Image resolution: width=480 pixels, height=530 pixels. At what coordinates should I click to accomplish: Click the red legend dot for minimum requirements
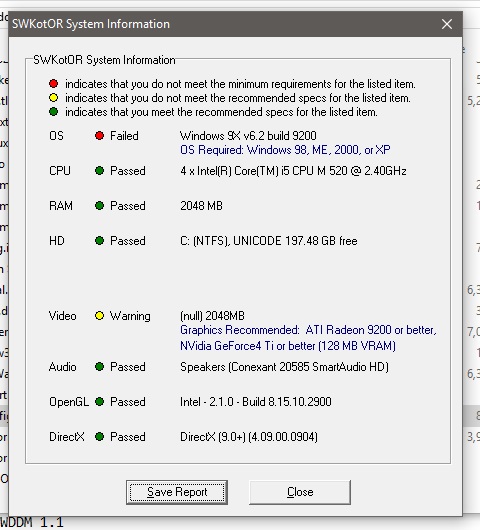coord(53,83)
